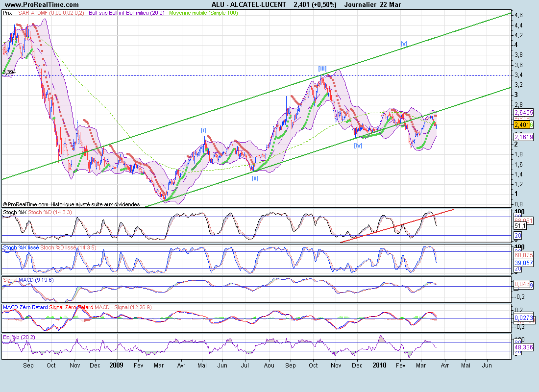Image resolution: width=539 pixels, height=392 pixels.
Task: Select the Boll sup Boll inf Boll milieu label
Action: click(126, 13)
